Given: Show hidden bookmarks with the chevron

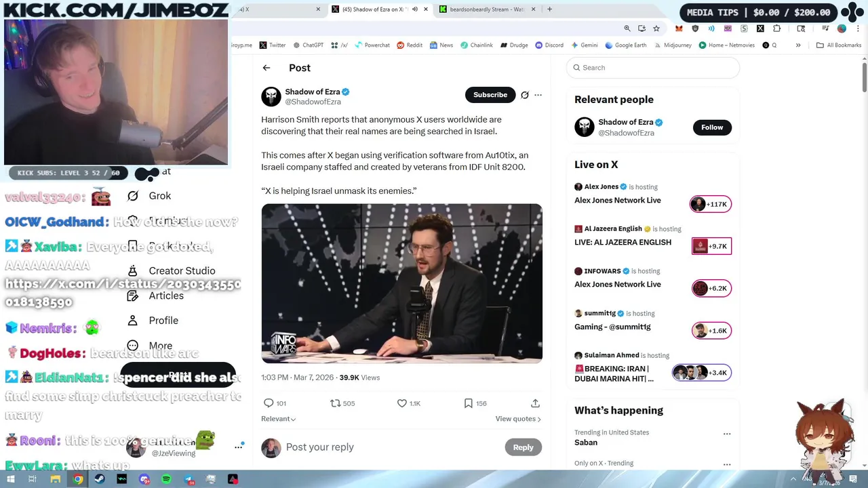Looking at the screenshot, I should click(x=798, y=45).
